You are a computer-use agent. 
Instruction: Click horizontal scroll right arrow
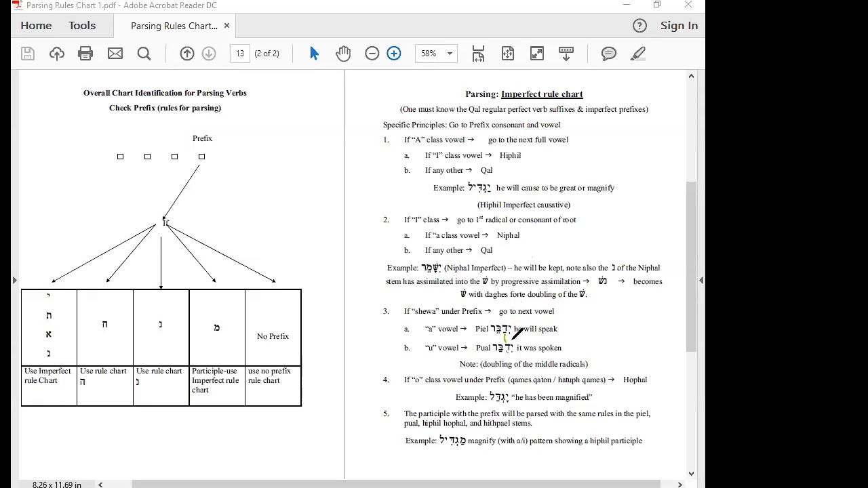click(x=679, y=484)
